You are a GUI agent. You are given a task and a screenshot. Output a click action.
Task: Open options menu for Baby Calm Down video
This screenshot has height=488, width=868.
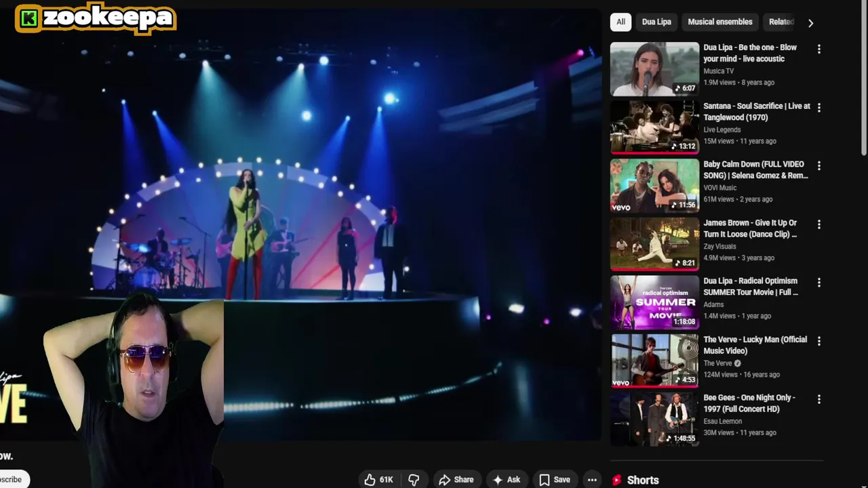pyautogui.click(x=819, y=165)
